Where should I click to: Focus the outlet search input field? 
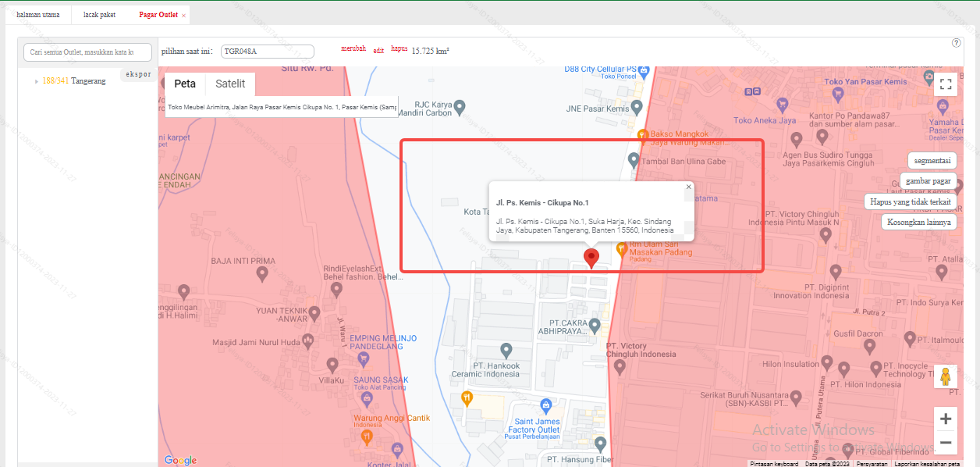pos(87,52)
